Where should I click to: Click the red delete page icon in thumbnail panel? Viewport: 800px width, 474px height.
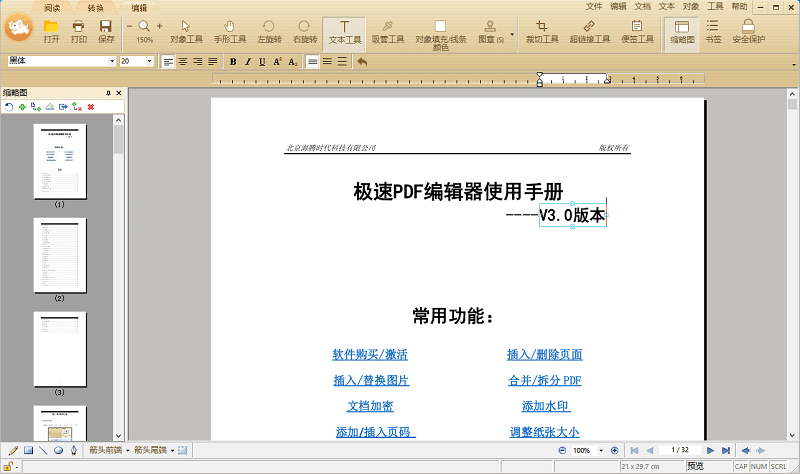[91, 106]
